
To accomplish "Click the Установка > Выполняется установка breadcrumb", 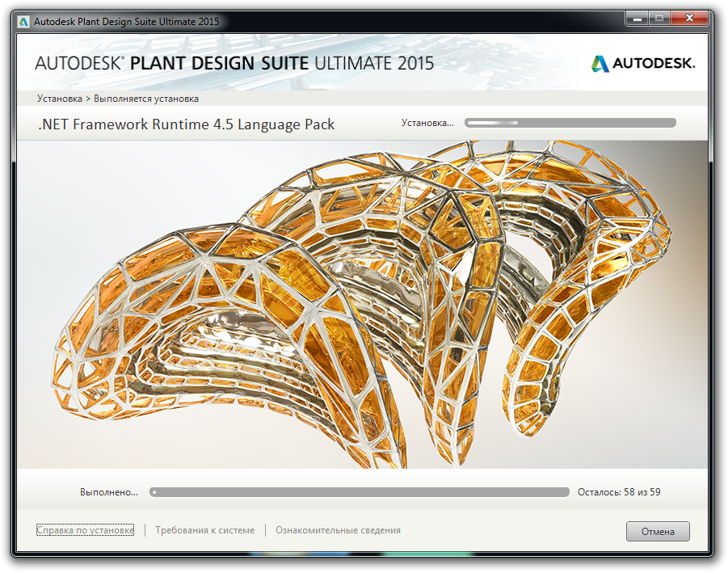I will (x=118, y=99).
